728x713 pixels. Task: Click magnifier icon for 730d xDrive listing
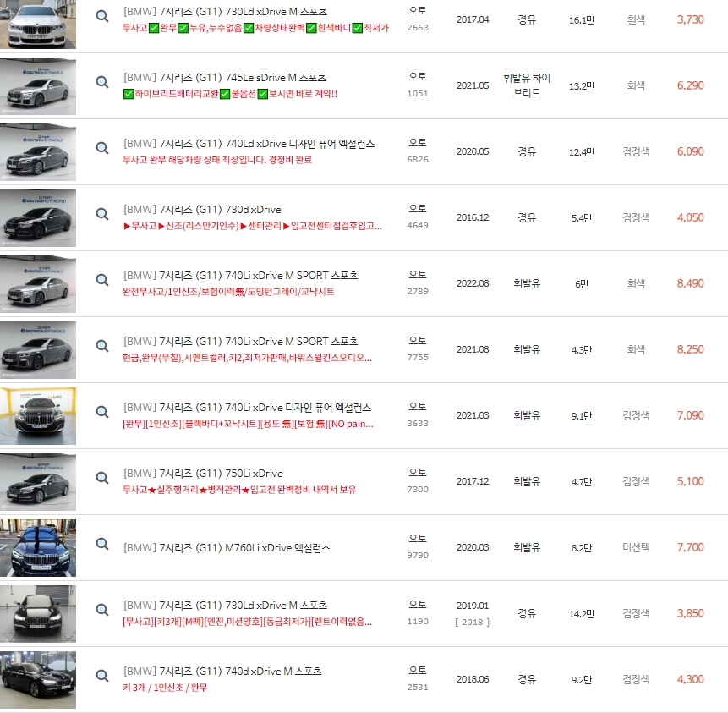[x=102, y=214]
